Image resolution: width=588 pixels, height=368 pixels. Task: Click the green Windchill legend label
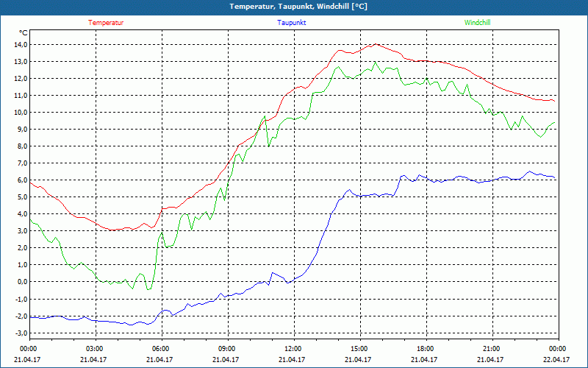click(x=477, y=23)
